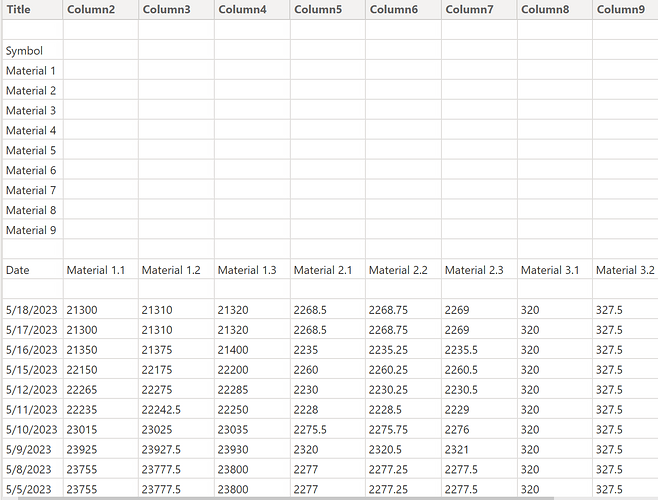
Task: Select the 22175 cell
Action: point(176,370)
